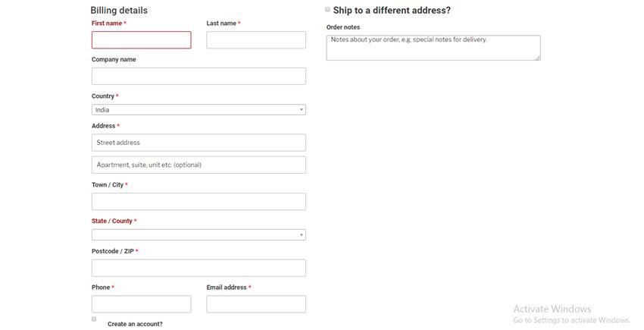Focus the Phone number input

point(141,304)
